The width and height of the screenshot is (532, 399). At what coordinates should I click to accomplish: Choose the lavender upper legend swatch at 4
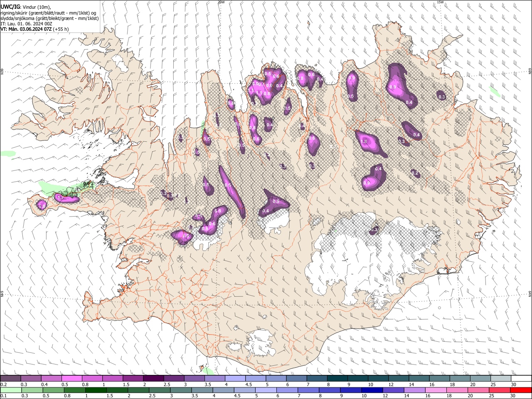tap(234, 378)
